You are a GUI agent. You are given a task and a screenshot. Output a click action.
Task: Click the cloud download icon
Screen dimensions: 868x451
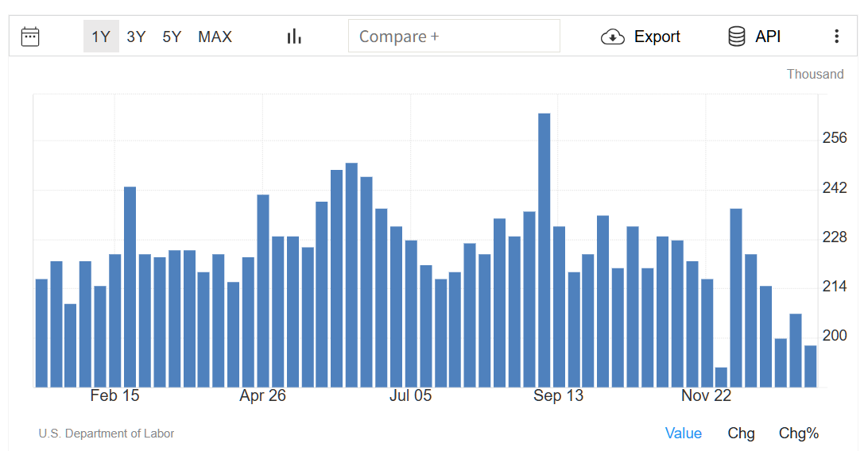pyautogui.click(x=613, y=37)
